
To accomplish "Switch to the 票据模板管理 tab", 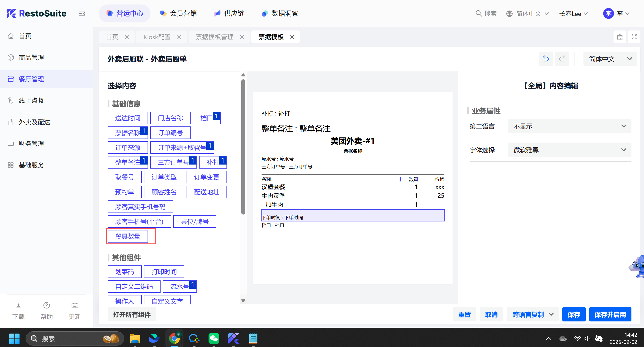I will point(215,37).
